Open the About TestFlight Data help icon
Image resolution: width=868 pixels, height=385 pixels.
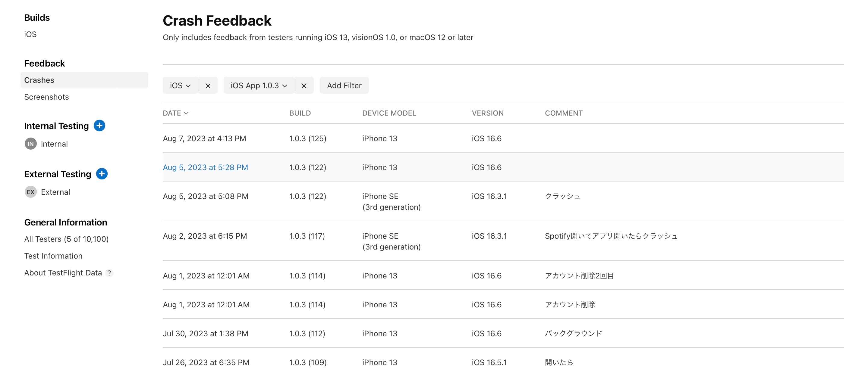109,273
